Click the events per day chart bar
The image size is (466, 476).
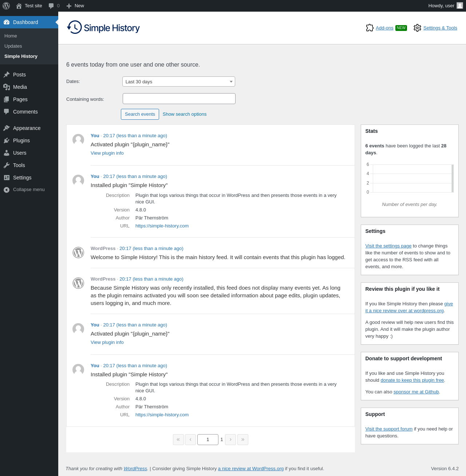tap(453, 178)
